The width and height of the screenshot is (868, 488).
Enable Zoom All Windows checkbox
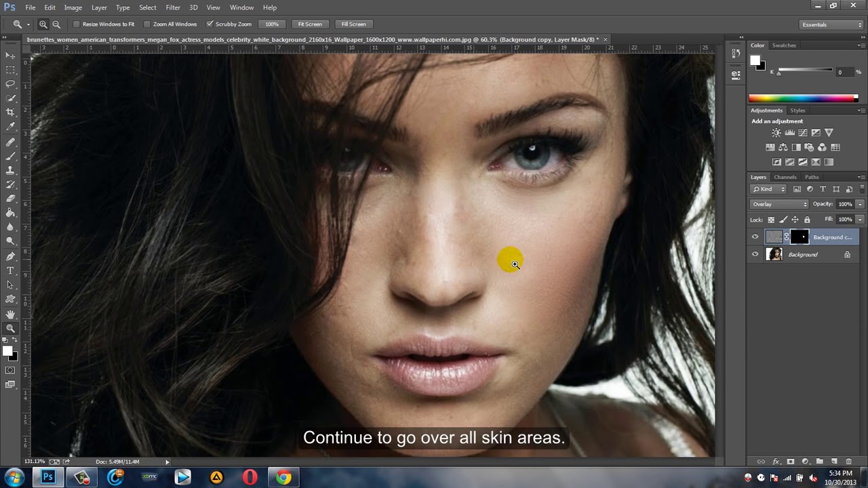click(x=147, y=24)
